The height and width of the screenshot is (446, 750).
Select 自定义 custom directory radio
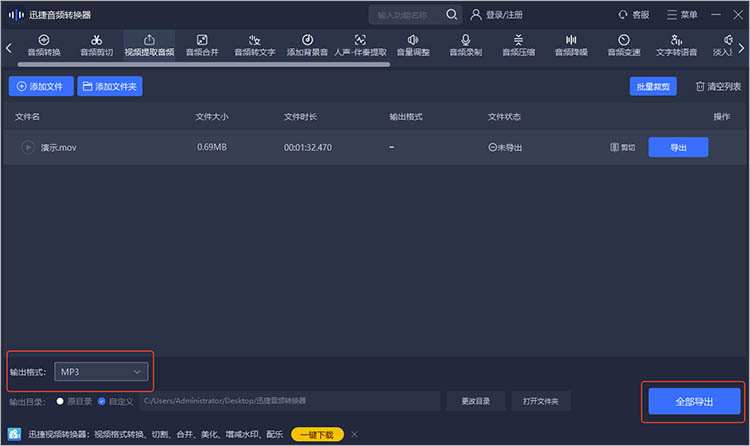pyautogui.click(x=101, y=401)
